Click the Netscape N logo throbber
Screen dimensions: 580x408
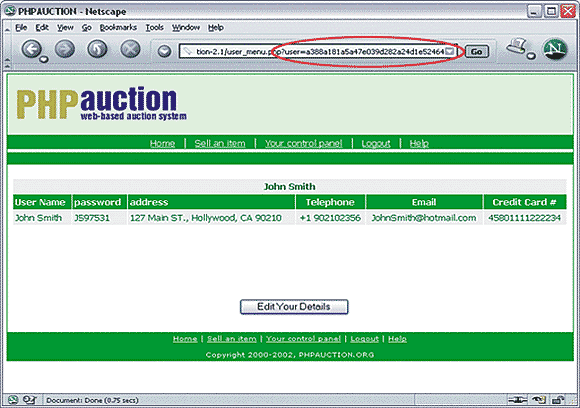(556, 49)
